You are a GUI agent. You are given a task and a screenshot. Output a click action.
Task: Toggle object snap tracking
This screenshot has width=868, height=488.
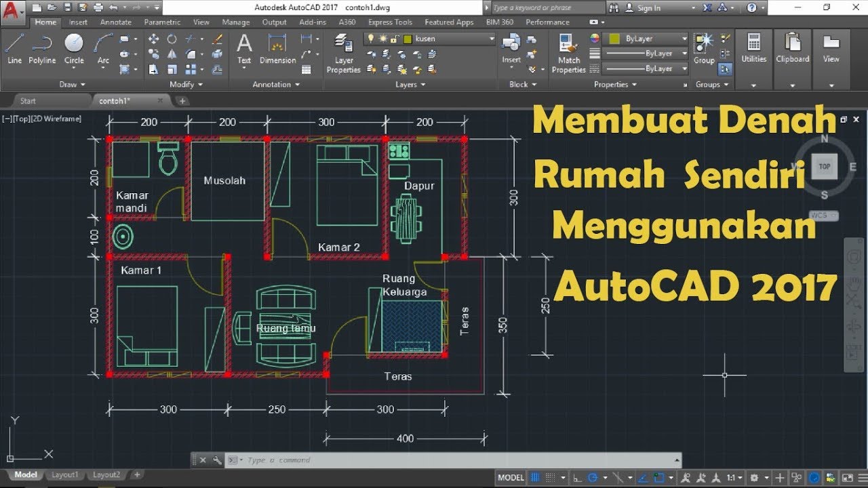pos(644,478)
